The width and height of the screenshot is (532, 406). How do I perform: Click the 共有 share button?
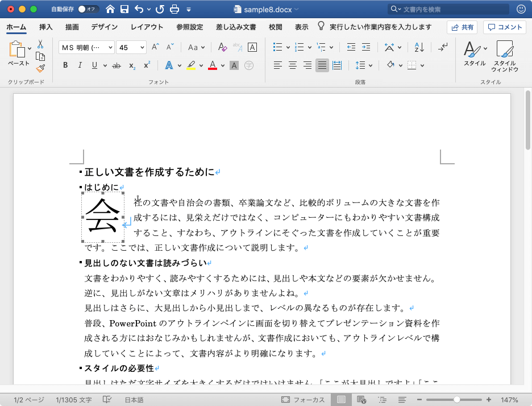tap(462, 27)
